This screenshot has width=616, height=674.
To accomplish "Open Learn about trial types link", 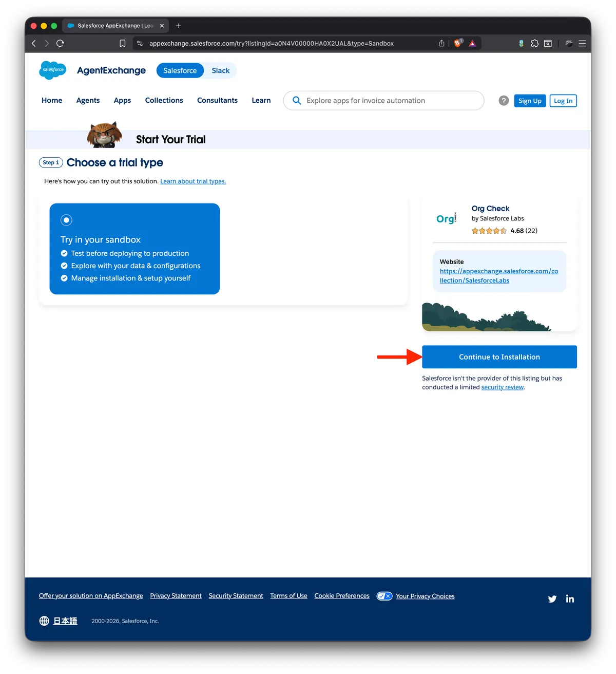I will click(x=193, y=181).
